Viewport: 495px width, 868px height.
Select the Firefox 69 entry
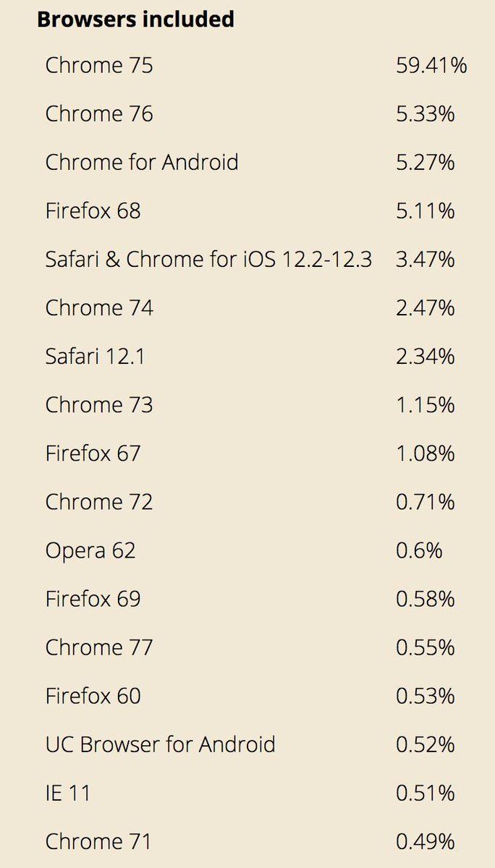pyautogui.click(x=93, y=598)
